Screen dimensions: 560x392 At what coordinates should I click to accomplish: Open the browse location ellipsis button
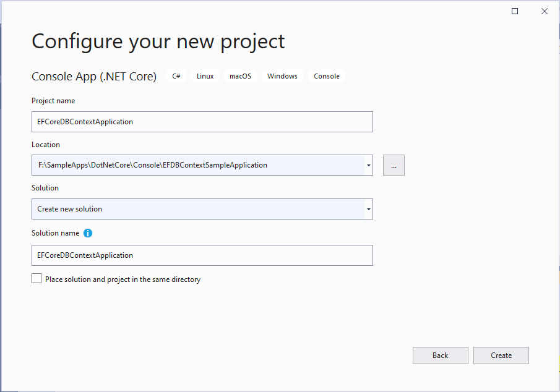394,165
